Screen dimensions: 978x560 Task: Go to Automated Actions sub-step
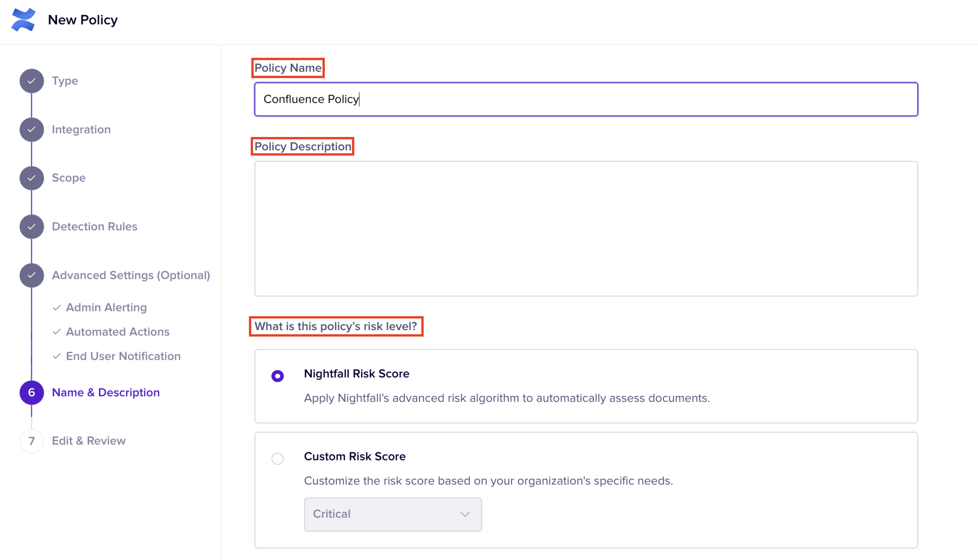[117, 331]
